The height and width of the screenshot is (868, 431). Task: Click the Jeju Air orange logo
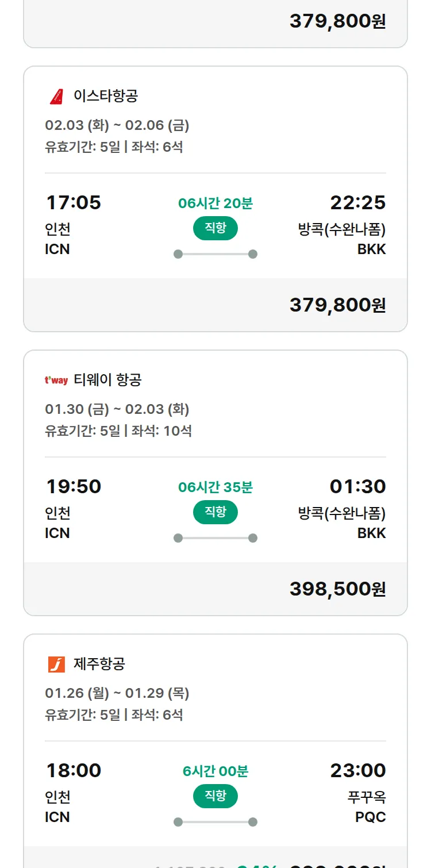point(56,664)
